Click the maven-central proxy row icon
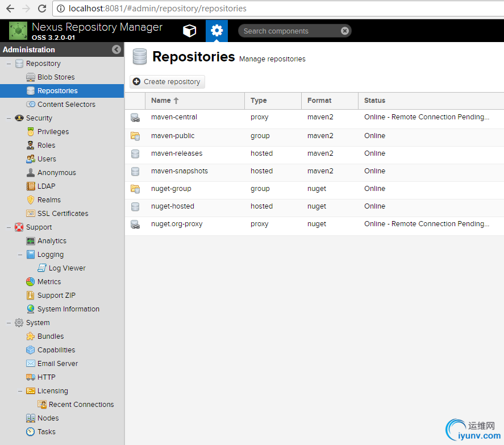The height and width of the screenshot is (445, 504). (x=135, y=117)
